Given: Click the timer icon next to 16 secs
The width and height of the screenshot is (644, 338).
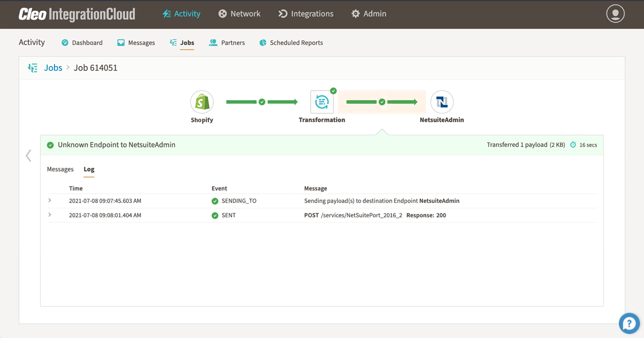Looking at the screenshot, I should [x=573, y=145].
